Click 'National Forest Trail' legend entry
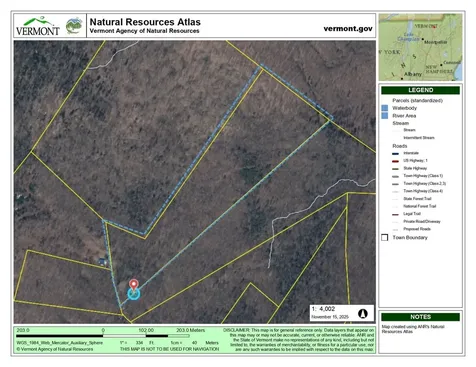Image resolution: width=476 pixels, height=367 pixels. 420,206
